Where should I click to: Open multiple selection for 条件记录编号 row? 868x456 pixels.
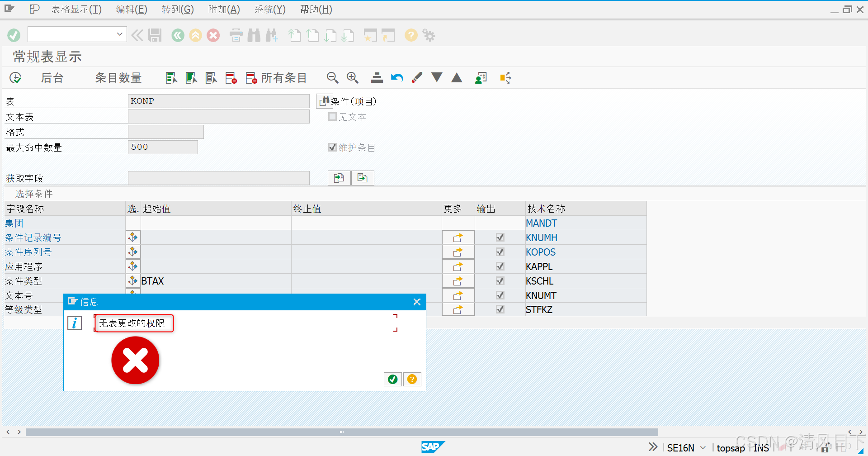coord(132,237)
